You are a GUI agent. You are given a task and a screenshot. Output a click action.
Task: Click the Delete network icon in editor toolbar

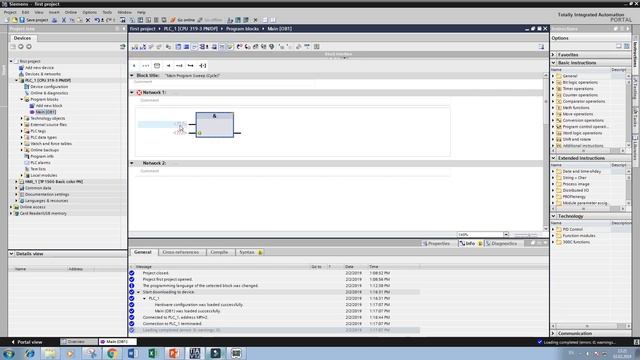click(143, 47)
